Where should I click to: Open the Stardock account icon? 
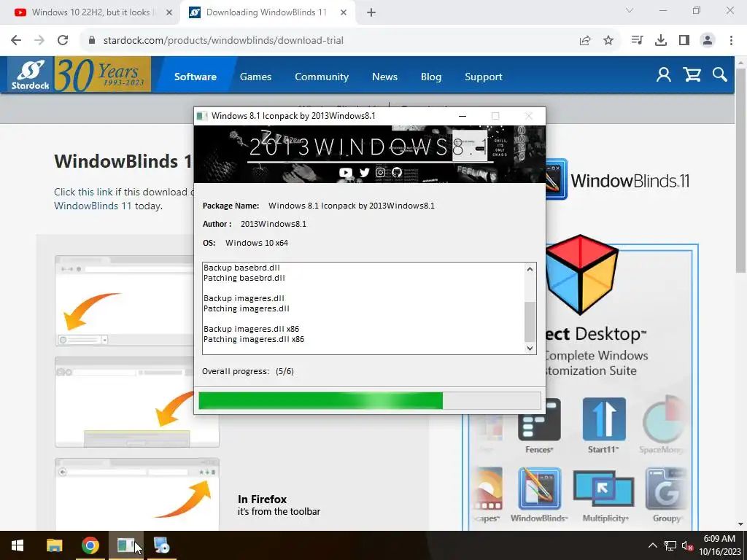[x=664, y=75]
